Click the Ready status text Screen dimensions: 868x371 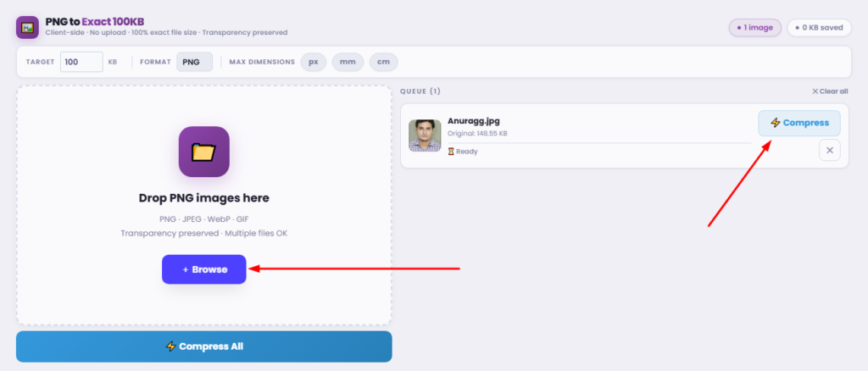tap(467, 152)
